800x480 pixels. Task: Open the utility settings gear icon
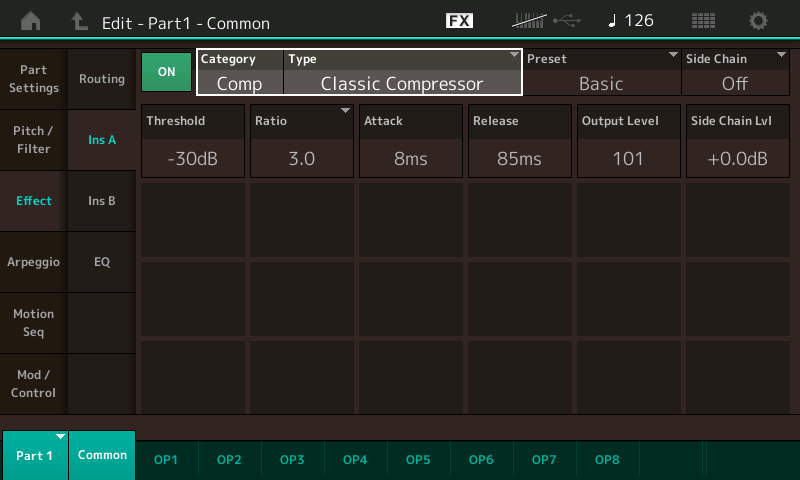758,21
